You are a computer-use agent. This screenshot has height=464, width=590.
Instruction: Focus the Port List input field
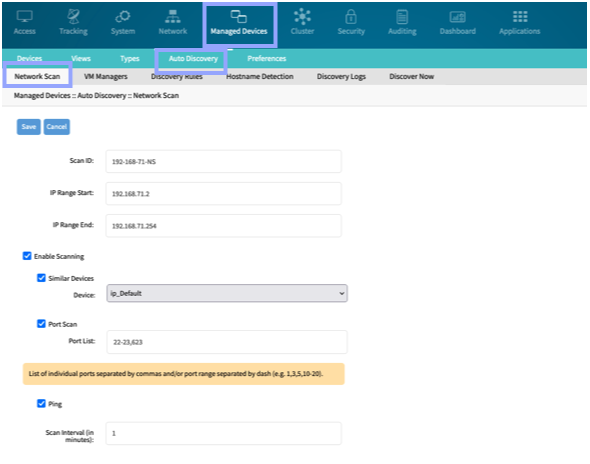[227, 342]
